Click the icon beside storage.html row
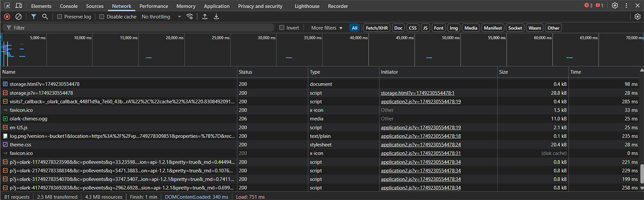 coord(5,84)
